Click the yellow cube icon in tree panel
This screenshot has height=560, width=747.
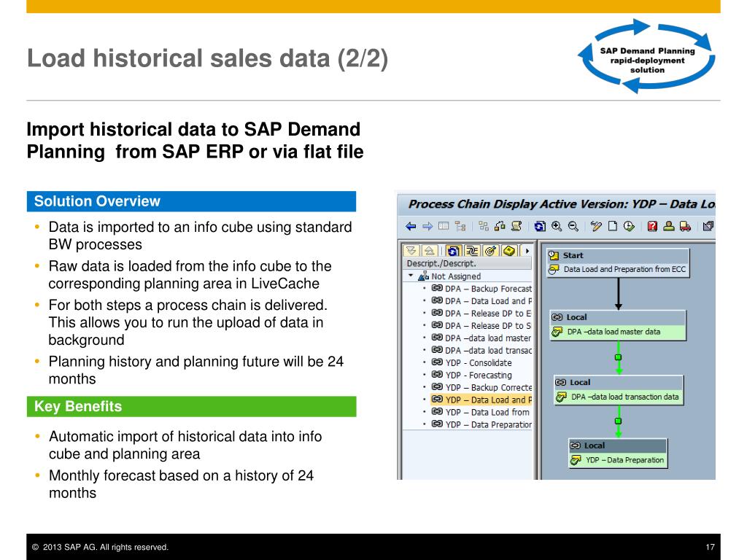click(508, 251)
